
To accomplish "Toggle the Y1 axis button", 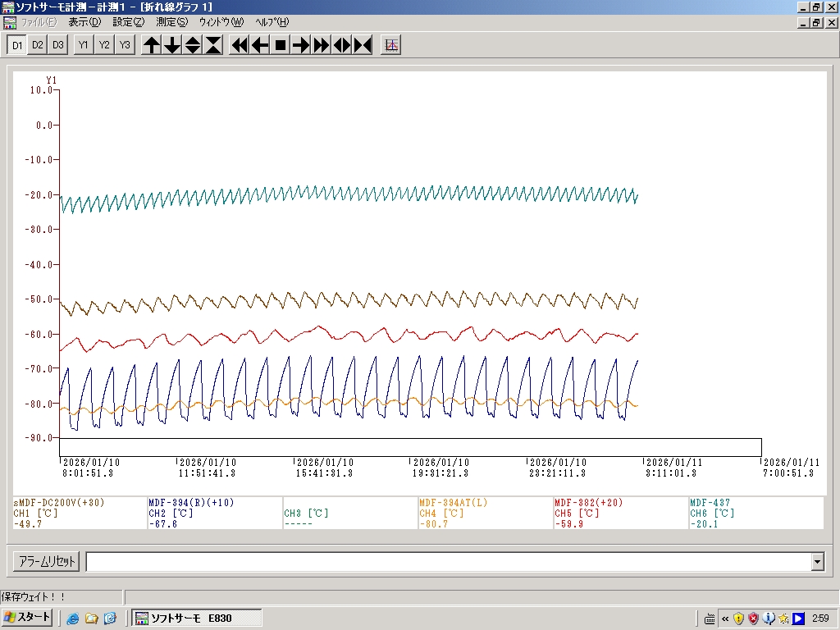I will pyautogui.click(x=84, y=45).
